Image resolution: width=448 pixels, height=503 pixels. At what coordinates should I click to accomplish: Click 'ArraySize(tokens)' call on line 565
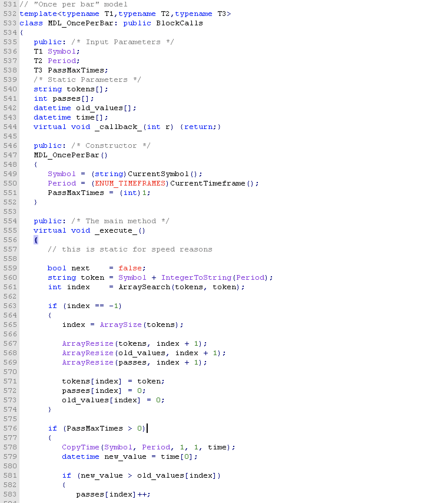click(139, 325)
